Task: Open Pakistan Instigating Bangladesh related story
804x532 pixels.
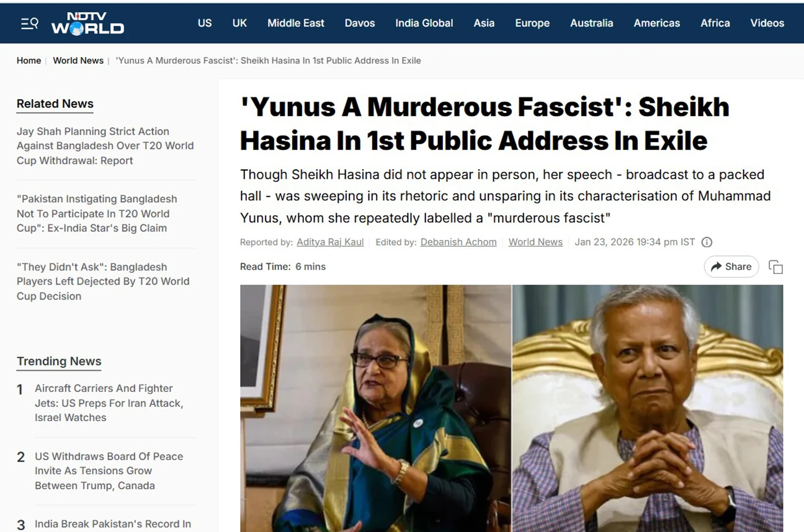Action: pyautogui.click(x=97, y=213)
